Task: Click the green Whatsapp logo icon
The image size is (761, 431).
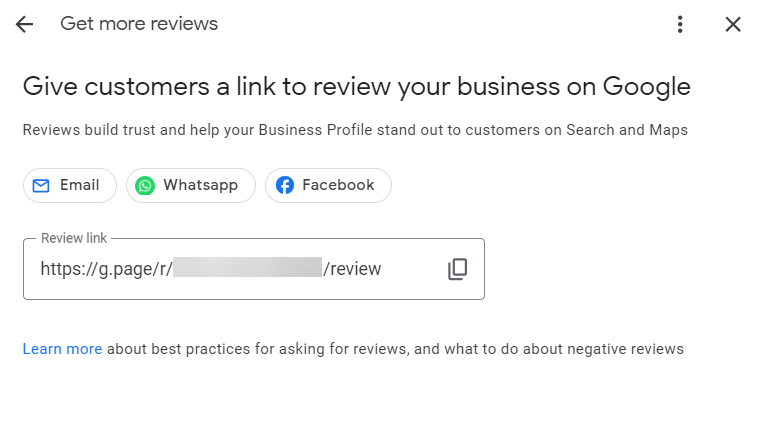Action: point(146,185)
